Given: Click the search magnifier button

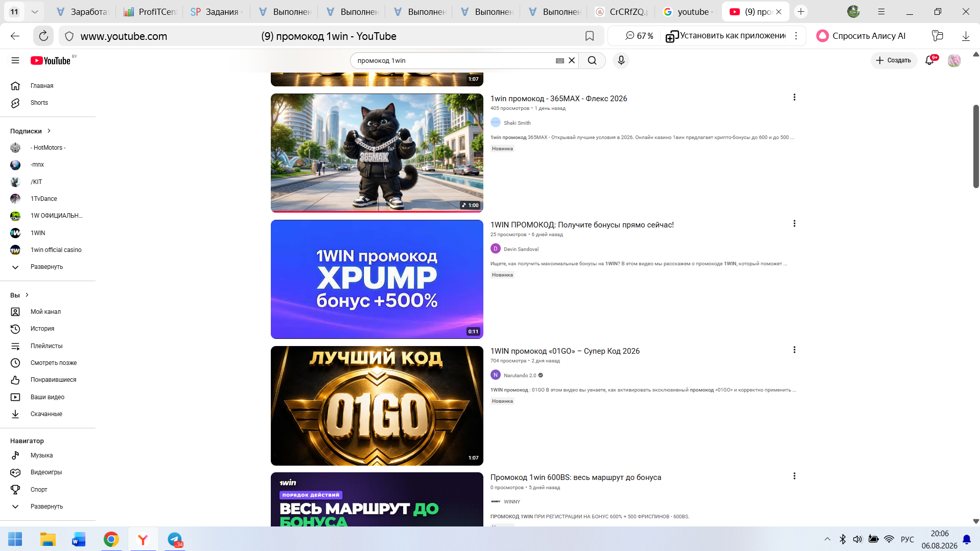Looking at the screenshot, I should 592,60.
